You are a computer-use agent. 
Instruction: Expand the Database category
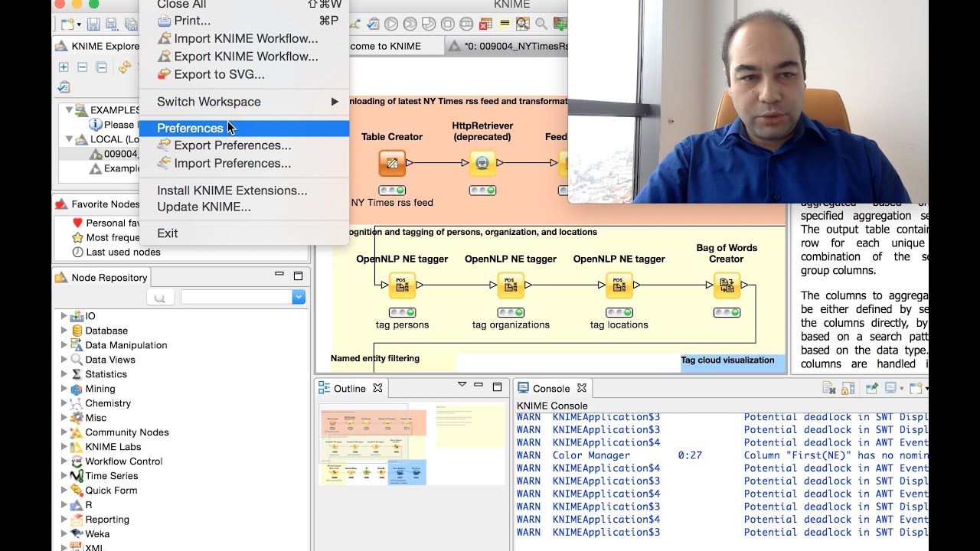pyautogui.click(x=64, y=331)
